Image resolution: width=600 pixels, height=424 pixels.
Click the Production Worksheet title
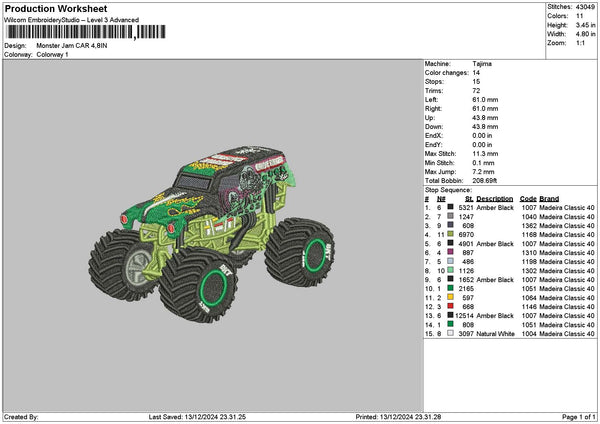(x=56, y=8)
